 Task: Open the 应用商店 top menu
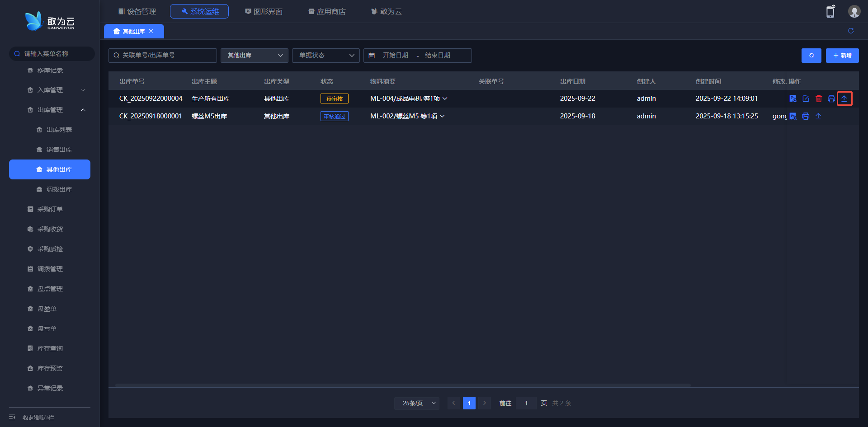click(327, 11)
